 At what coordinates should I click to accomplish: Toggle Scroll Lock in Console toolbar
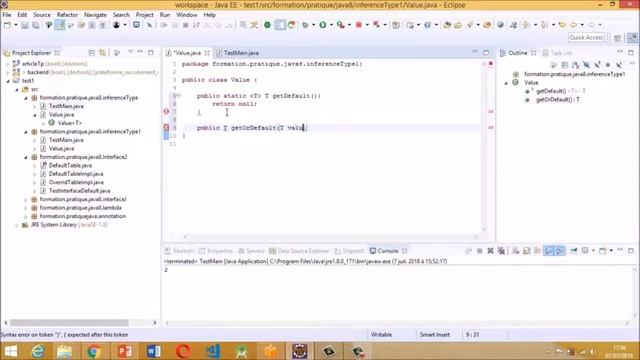tap(527, 251)
